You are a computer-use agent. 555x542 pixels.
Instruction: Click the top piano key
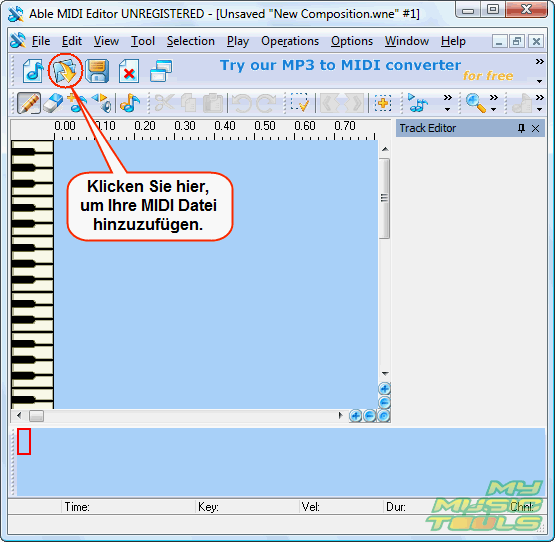click(x=33, y=146)
